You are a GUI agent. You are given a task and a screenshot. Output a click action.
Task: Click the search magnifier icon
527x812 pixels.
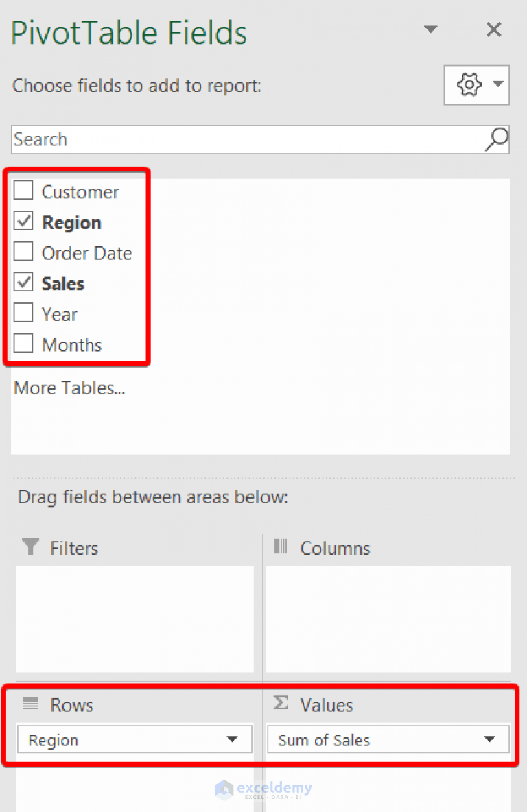pos(495,139)
